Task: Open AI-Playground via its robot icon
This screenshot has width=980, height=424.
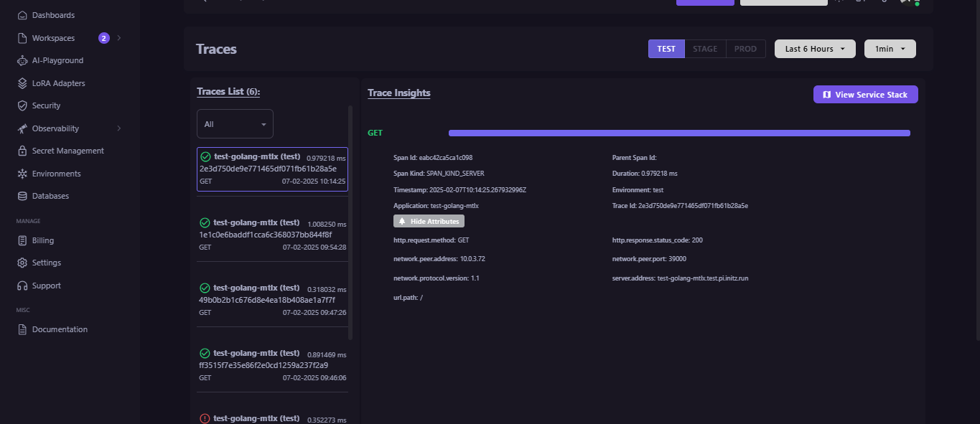Action: [x=22, y=61]
